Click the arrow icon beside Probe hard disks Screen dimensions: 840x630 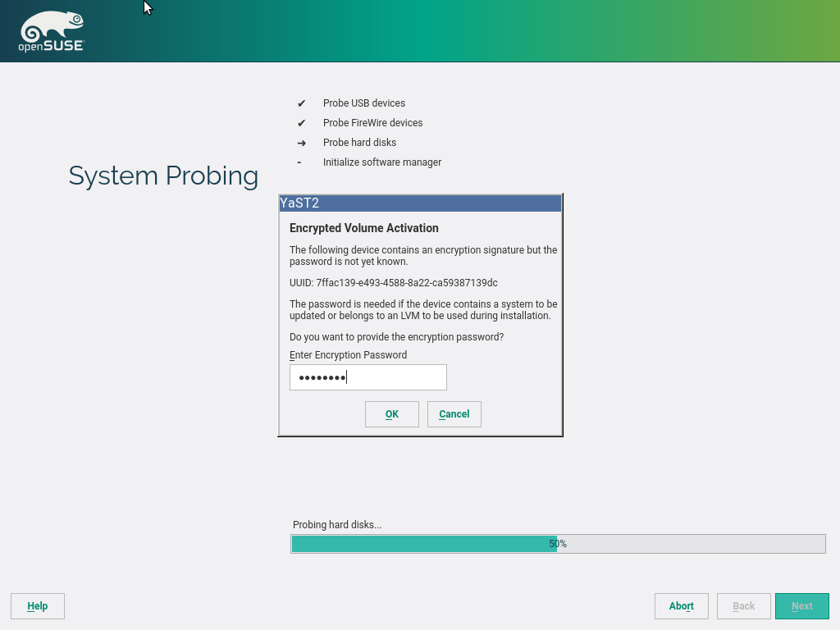(x=301, y=143)
